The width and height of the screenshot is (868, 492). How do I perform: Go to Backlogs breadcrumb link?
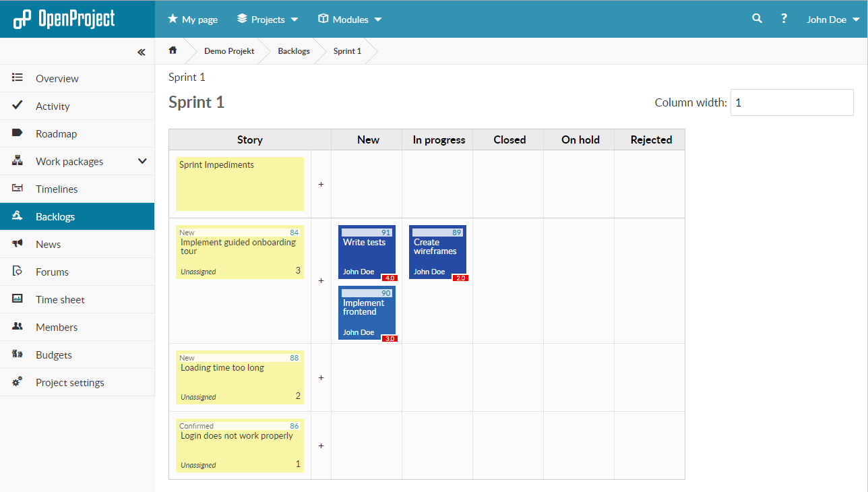(294, 51)
